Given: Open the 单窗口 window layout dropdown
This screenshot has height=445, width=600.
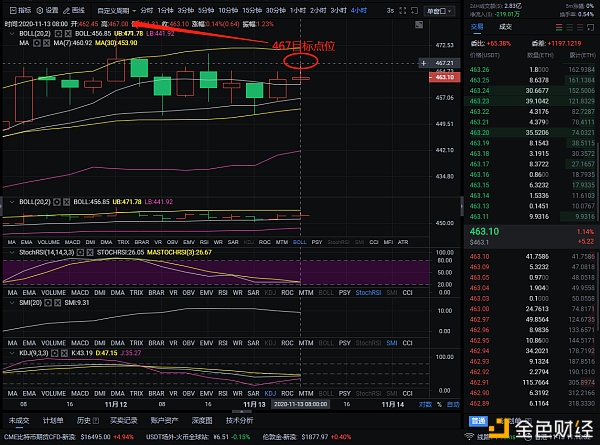Looking at the screenshot, I should [x=439, y=11].
